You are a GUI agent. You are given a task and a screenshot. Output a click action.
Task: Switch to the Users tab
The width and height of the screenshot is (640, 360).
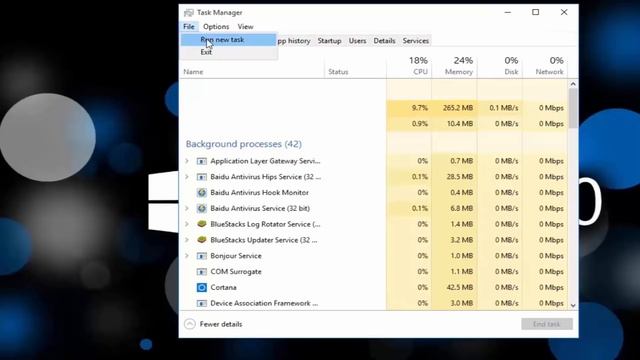point(357,41)
